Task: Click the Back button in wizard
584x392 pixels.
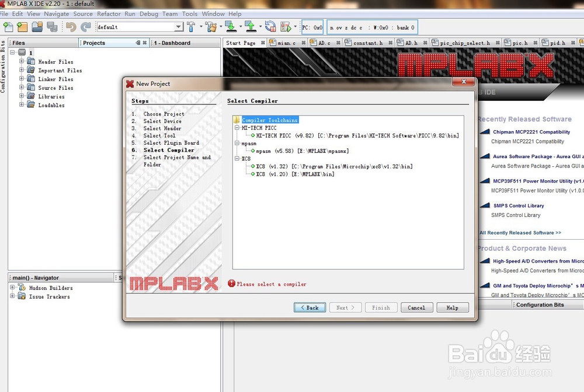Action: click(310, 307)
